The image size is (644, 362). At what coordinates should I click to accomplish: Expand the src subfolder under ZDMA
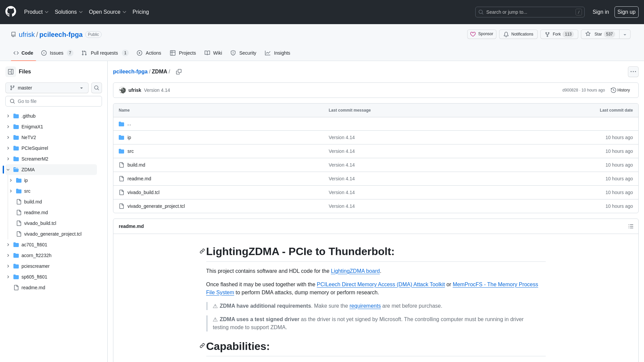[x=11, y=191]
